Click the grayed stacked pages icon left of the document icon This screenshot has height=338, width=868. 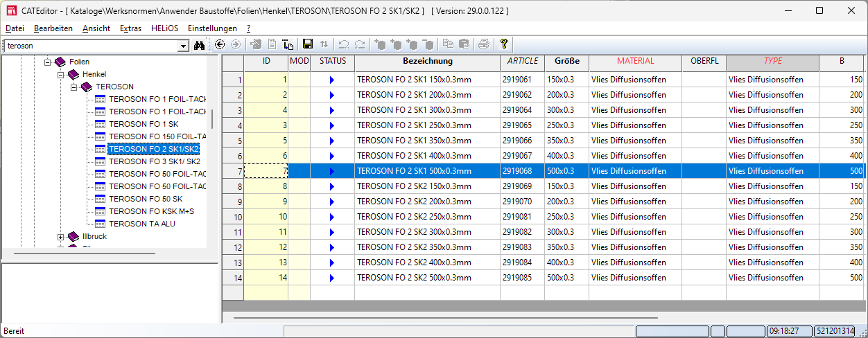click(256, 44)
